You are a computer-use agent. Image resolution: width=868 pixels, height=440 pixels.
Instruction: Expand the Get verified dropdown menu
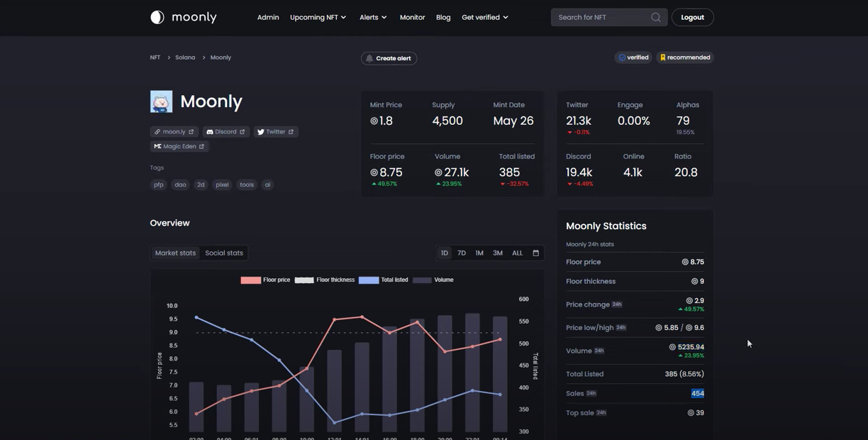pyautogui.click(x=485, y=17)
